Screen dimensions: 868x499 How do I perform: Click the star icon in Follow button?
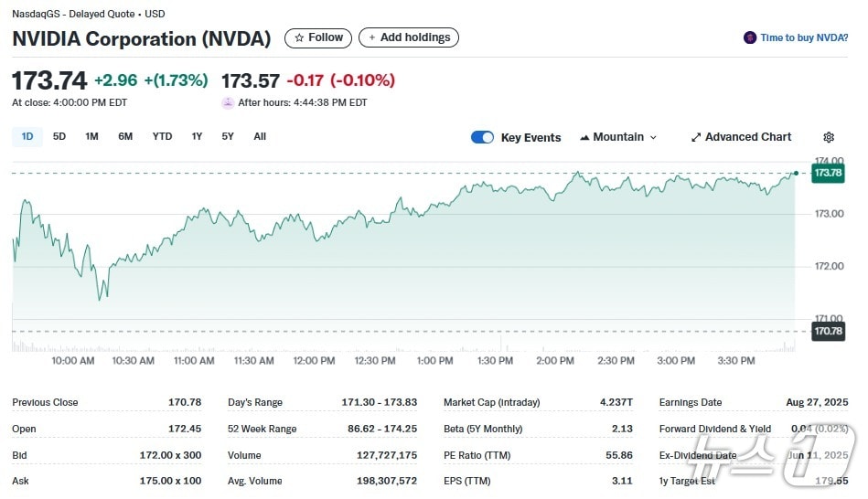[x=299, y=37]
